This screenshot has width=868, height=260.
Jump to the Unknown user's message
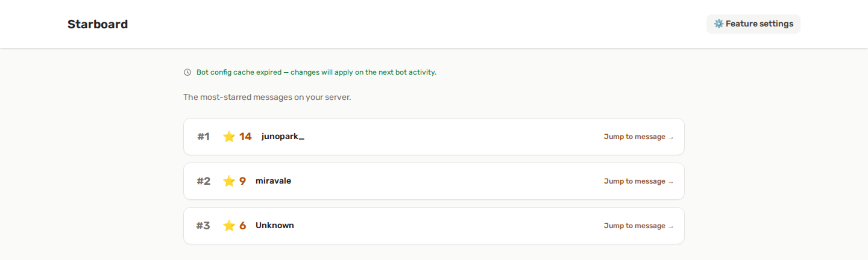639,226
